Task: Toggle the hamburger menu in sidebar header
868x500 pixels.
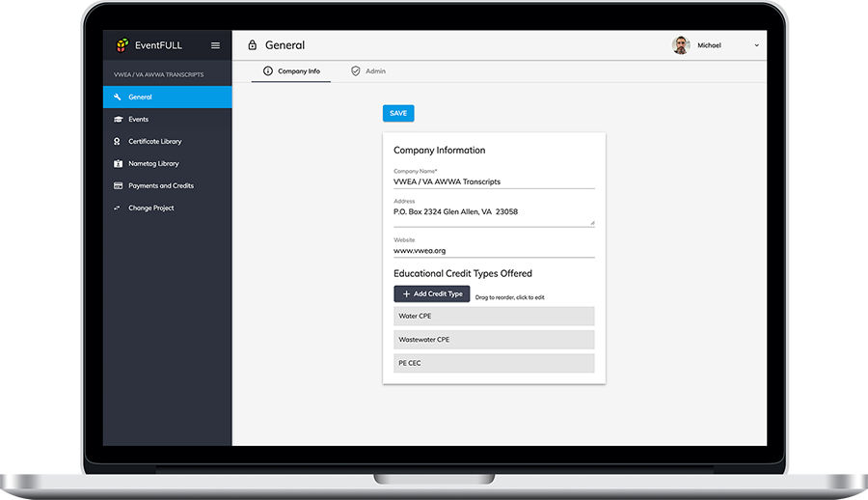Action: 215,45
